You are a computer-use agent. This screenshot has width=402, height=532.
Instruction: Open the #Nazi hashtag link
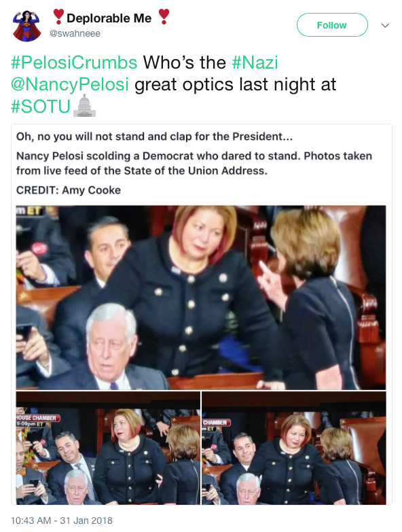point(255,63)
